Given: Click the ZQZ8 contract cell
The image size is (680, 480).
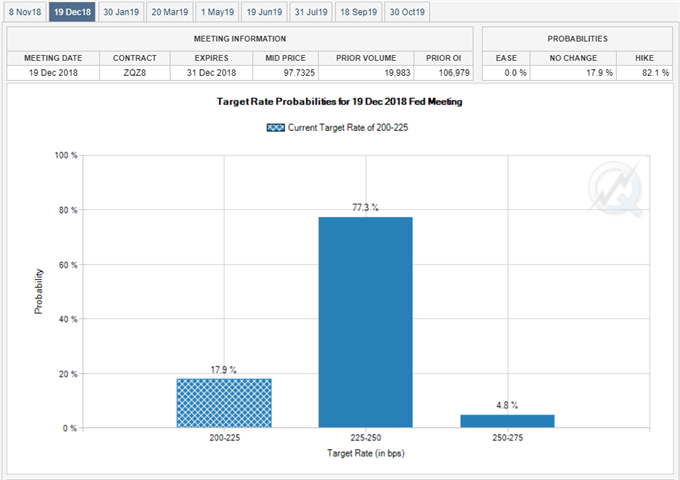Looking at the screenshot, I should [x=134, y=73].
